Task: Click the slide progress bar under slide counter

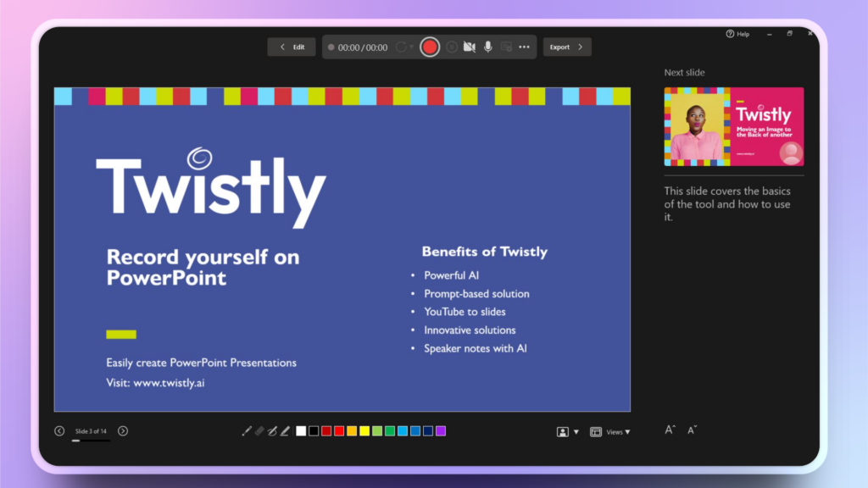Action: pyautogui.click(x=91, y=441)
